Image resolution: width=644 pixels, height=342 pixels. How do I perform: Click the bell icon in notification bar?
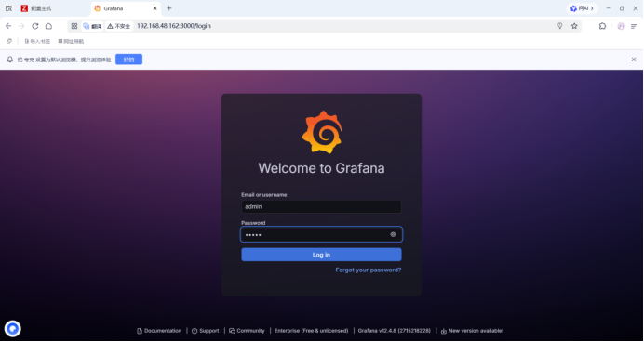click(10, 59)
